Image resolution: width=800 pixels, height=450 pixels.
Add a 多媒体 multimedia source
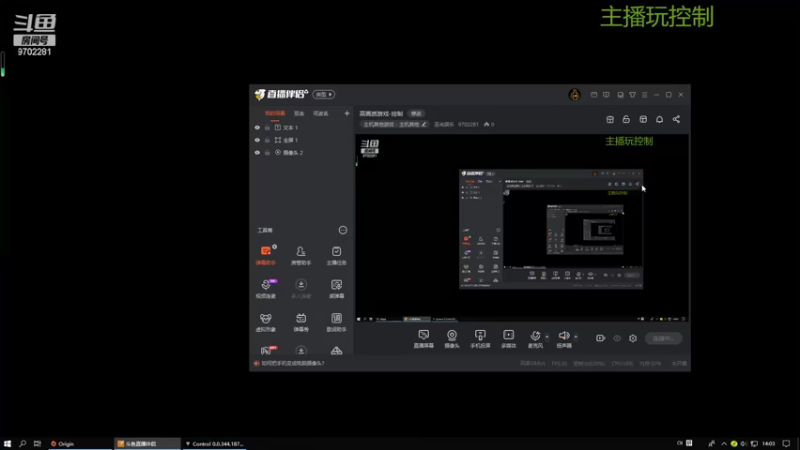[x=509, y=339]
